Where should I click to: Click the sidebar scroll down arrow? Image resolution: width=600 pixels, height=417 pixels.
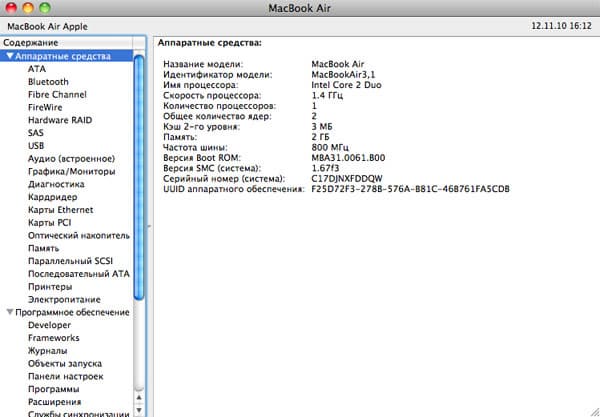pyautogui.click(x=139, y=410)
